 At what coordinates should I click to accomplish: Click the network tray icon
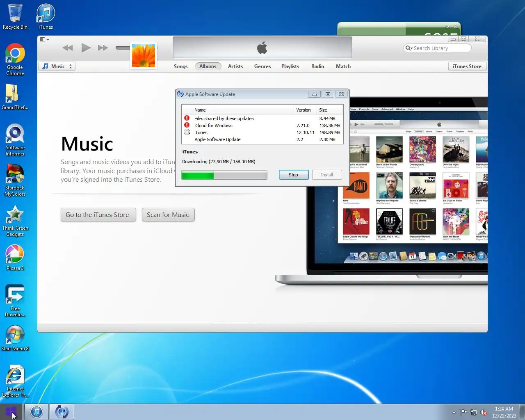tap(474, 412)
